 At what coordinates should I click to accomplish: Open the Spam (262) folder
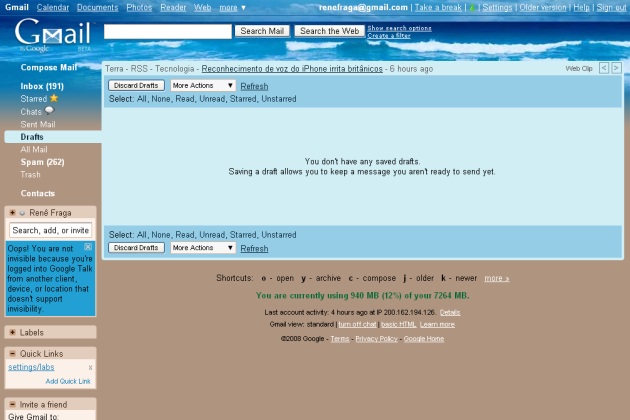(x=42, y=162)
